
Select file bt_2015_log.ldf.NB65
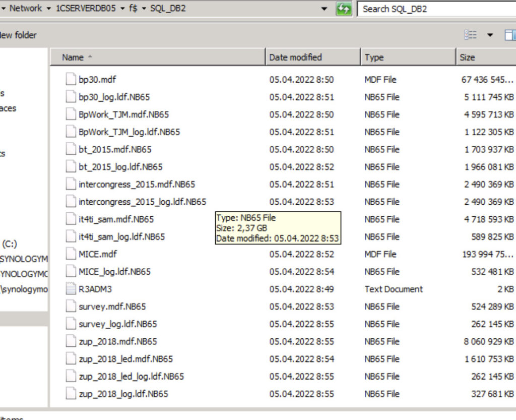(x=120, y=167)
